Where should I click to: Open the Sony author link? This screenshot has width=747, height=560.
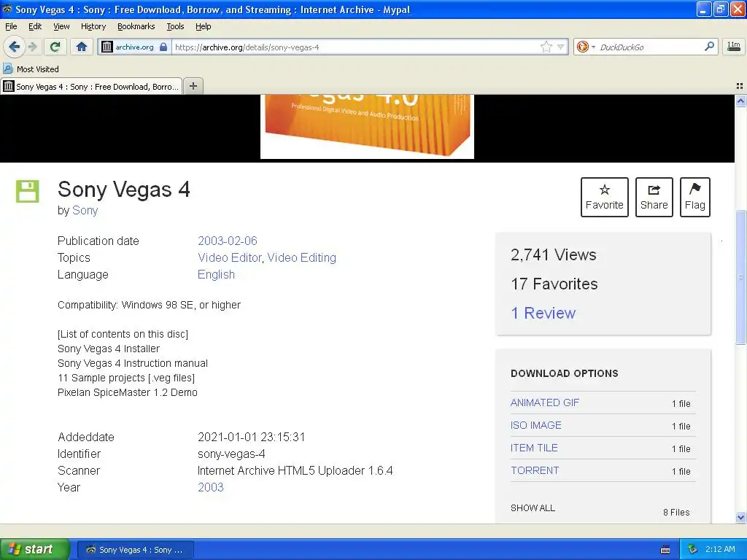tap(85, 211)
